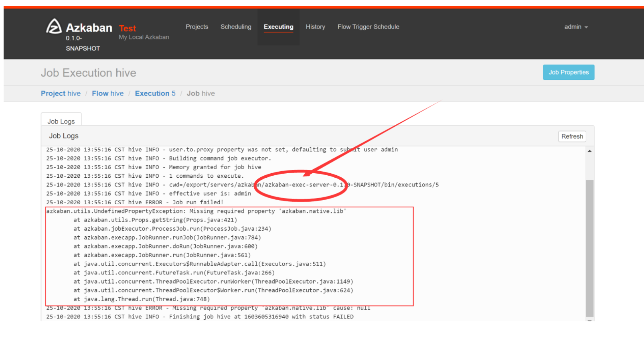Click the 'My Local Azkaban' subtitle text
This screenshot has width=644, height=345.
pos(144,37)
